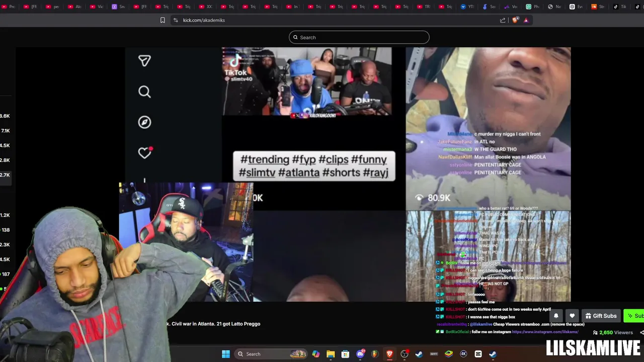Screen dimensions: 644x362
Task: Click the 2,650 Viewers count
Action: click(x=613, y=332)
